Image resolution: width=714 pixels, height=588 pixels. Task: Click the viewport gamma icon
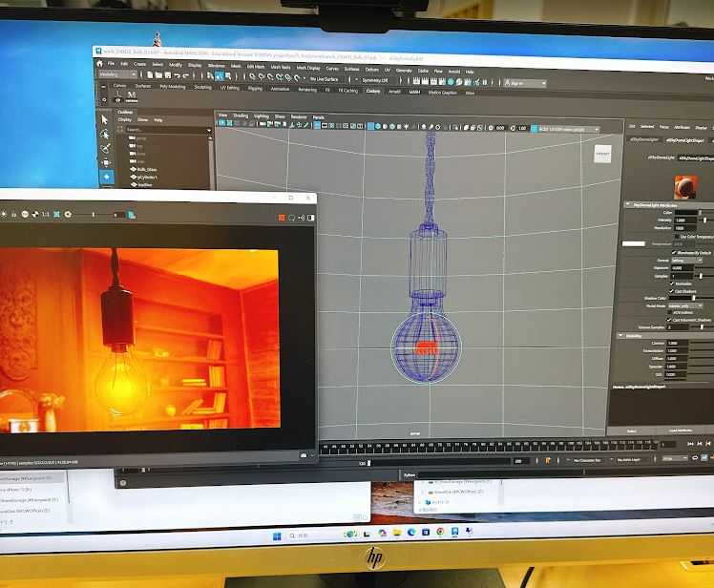point(513,129)
